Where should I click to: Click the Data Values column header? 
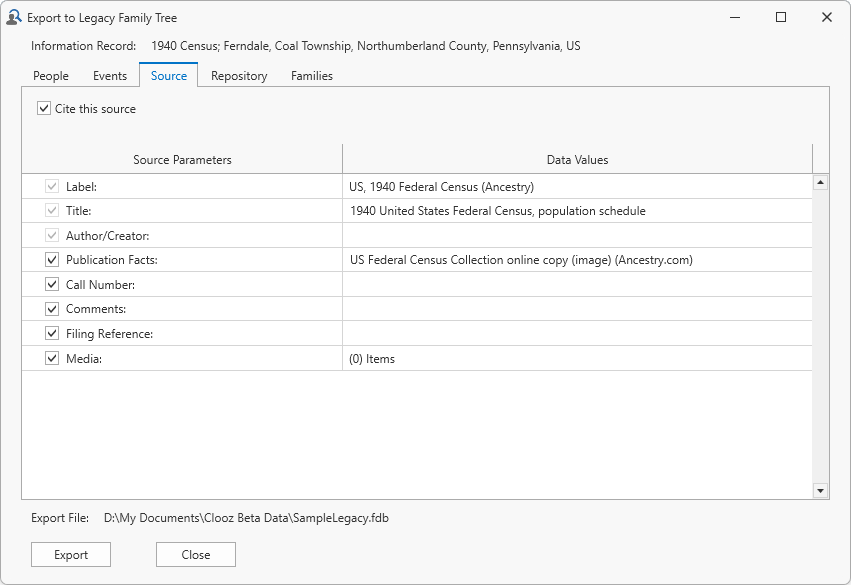[x=577, y=160]
